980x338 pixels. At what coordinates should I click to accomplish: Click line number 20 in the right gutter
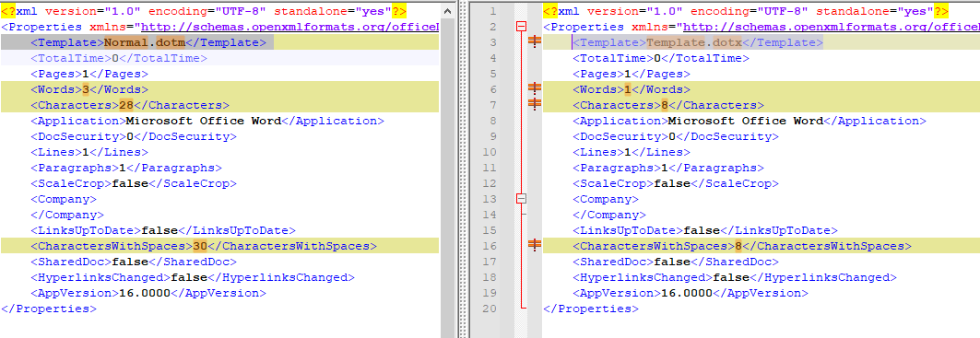pos(490,309)
